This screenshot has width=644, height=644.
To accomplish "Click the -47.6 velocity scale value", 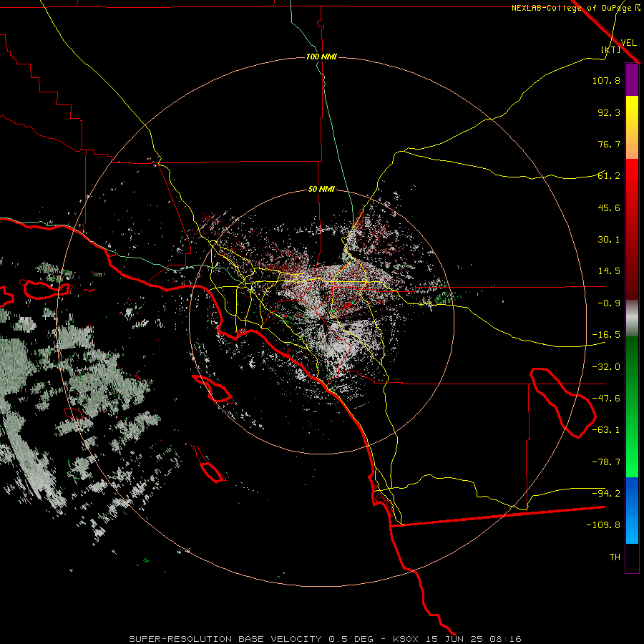I will click(x=606, y=399).
